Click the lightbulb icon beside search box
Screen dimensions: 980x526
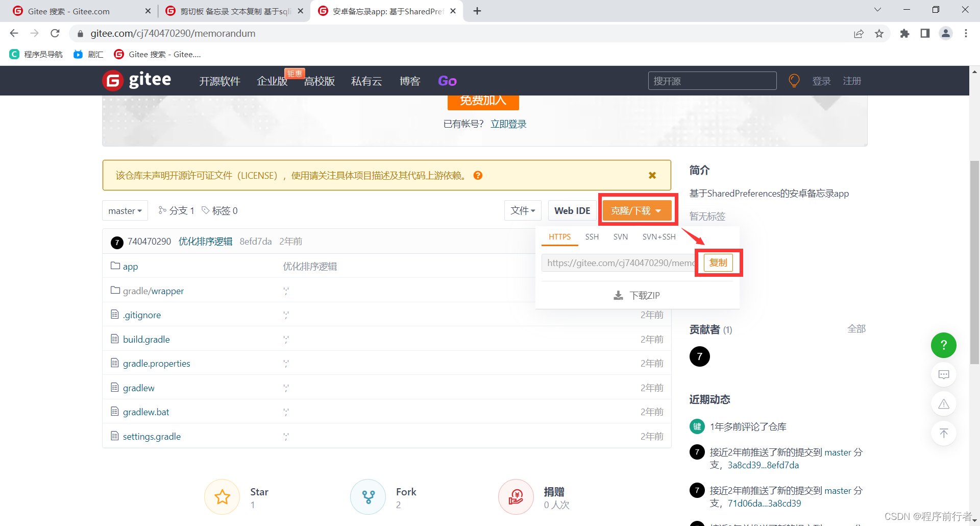pos(794,81)
